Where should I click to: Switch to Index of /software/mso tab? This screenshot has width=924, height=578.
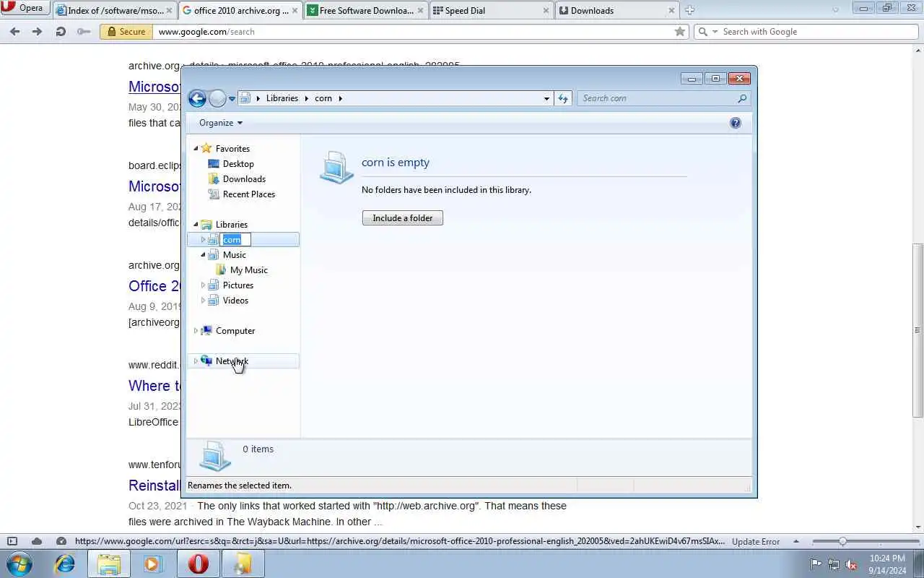[114, 10]
